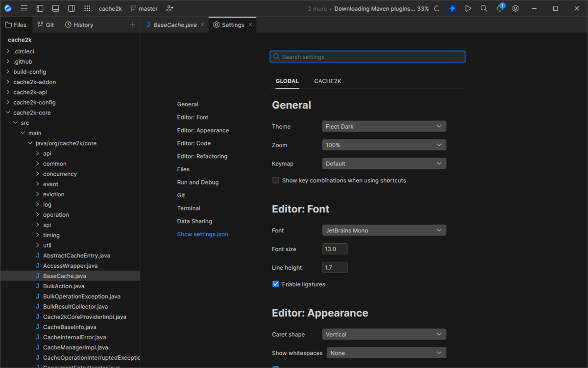Click the J icon beside BulkResultCollector.java
Viewport: 588px width, 368px height.
37,307
